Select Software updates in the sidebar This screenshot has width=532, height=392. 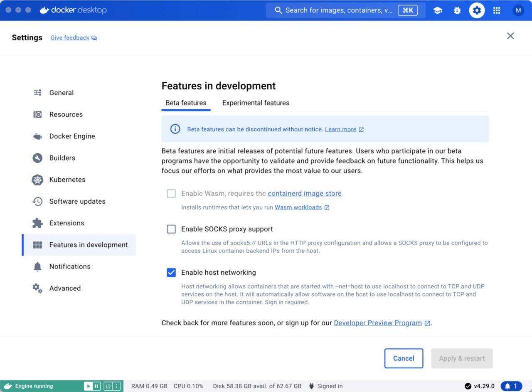pyautogui.click(x=77, y=201)
